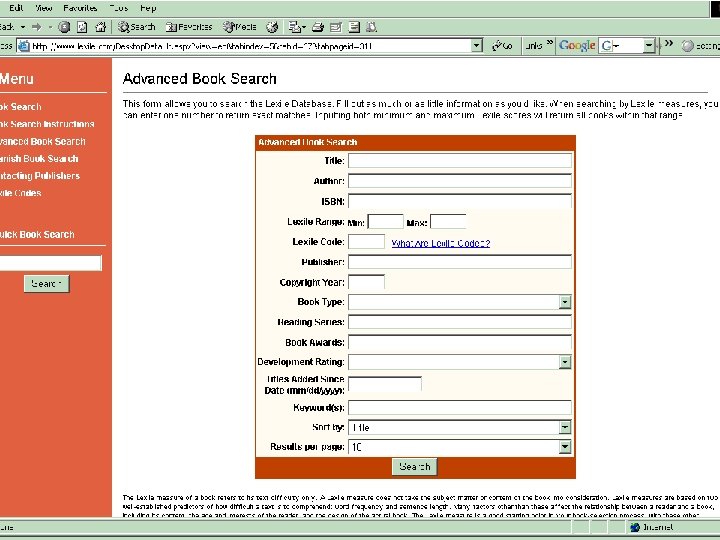Viewport: 720px width, 540px height.
Task: Click the Go button beside address bar
Action: 502,46
